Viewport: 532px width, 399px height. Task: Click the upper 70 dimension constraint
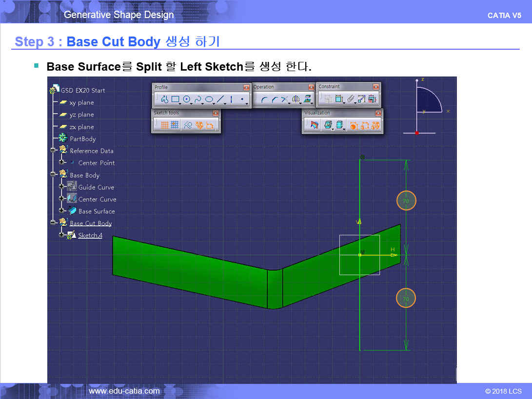point(406,200)
